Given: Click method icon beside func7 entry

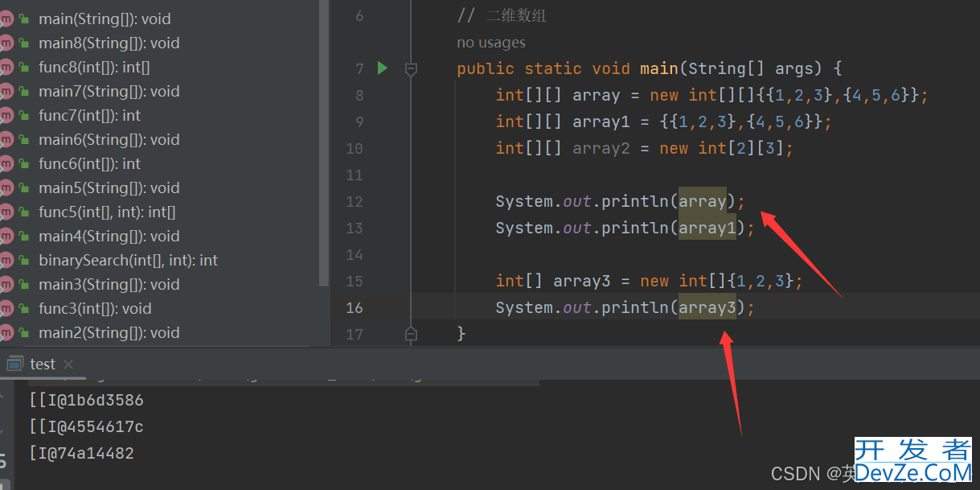Looking at the screenshot, I should (6, 115).
